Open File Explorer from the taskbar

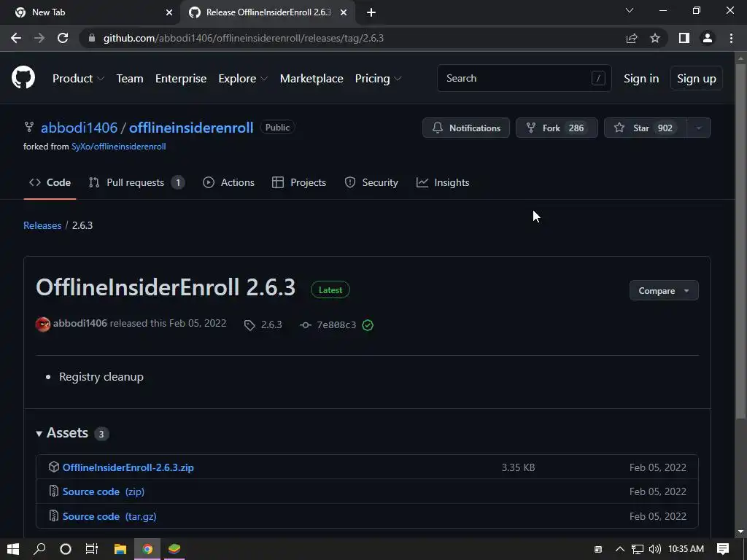120,549
